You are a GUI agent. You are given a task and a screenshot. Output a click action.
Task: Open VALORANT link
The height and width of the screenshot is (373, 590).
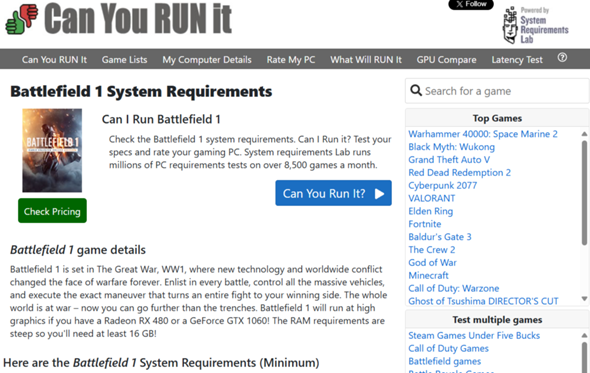click(432, 198)
